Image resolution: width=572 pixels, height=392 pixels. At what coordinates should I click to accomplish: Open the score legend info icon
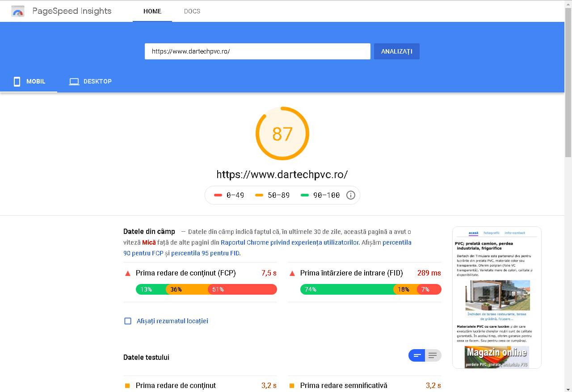click(351, 195)
